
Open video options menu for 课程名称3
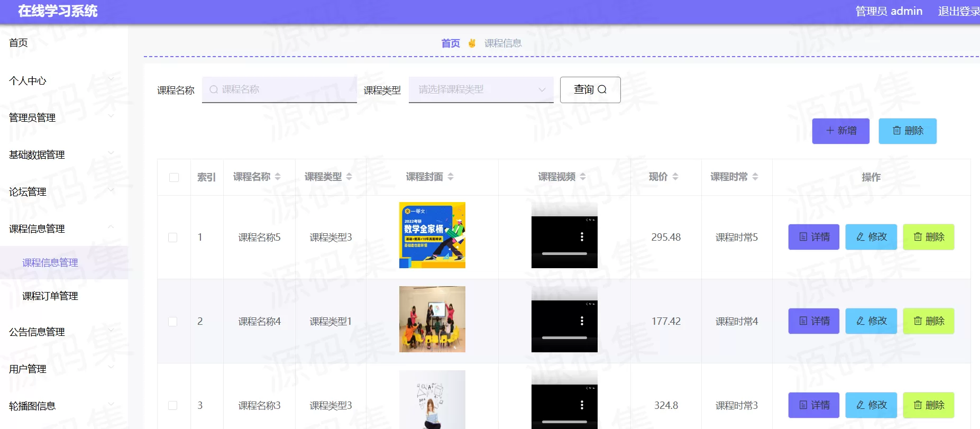click(x=582, y=405)
